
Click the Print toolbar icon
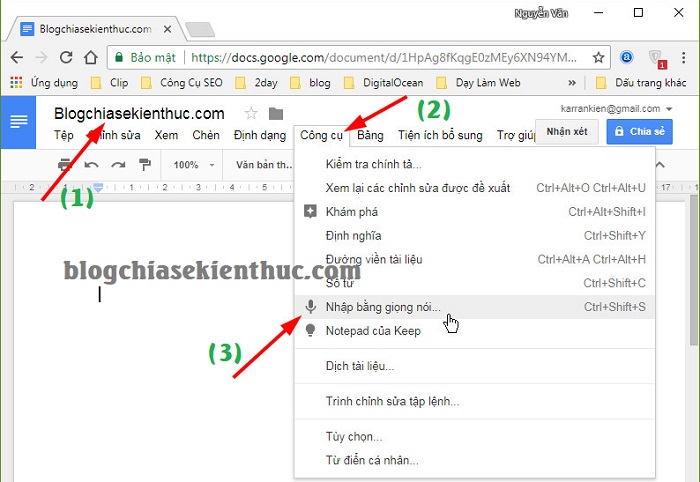tap(65, 165)
